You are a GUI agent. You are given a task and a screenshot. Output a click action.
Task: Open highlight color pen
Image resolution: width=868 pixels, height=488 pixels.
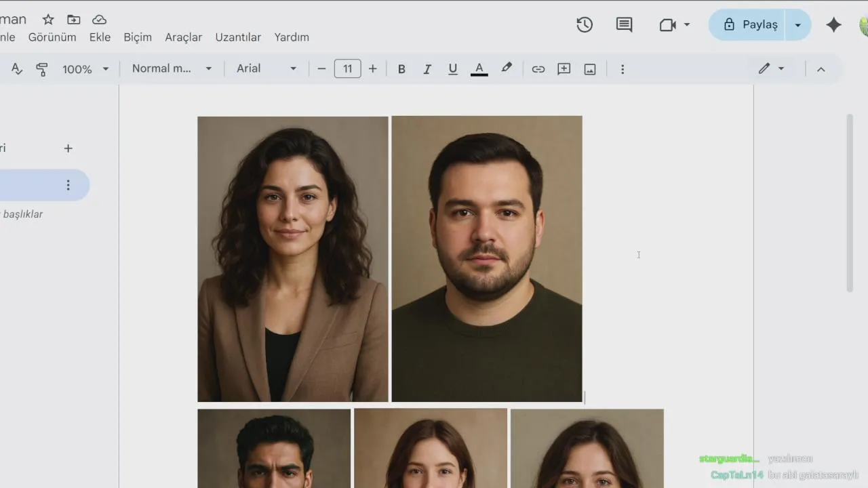coord(507,68)
